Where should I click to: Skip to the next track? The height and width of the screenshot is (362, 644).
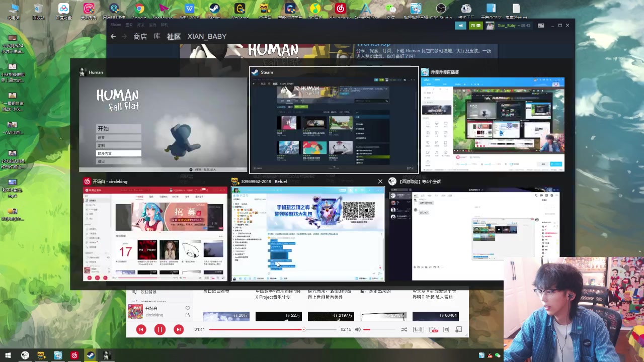point(178,329)
